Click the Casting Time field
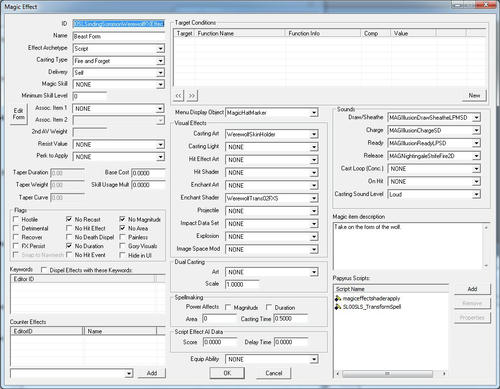This screenshot has height=389, width=500. click(x=290, y=319)
